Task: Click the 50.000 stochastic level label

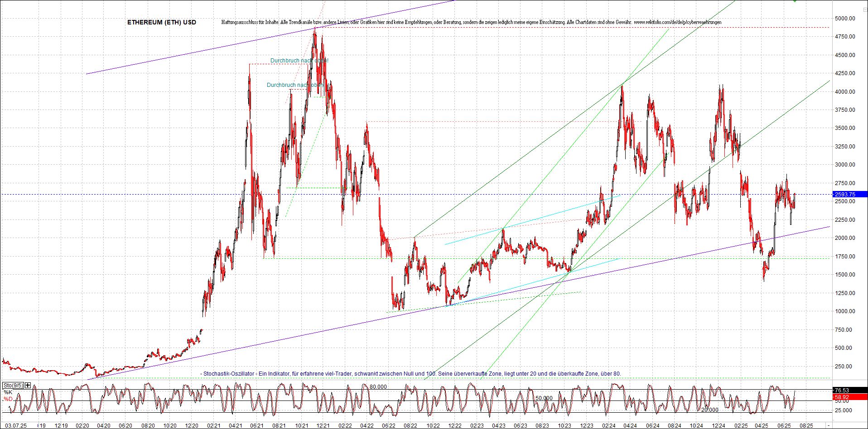Action: click(544, 398)
